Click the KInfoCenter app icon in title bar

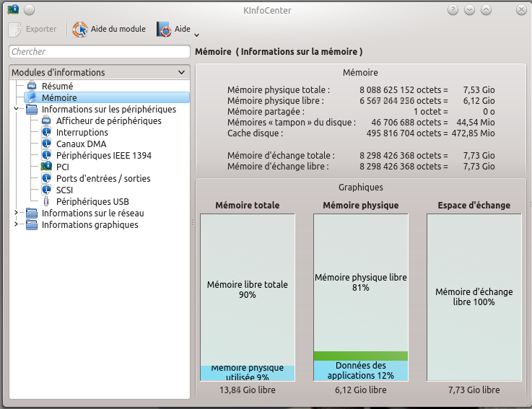13,10
